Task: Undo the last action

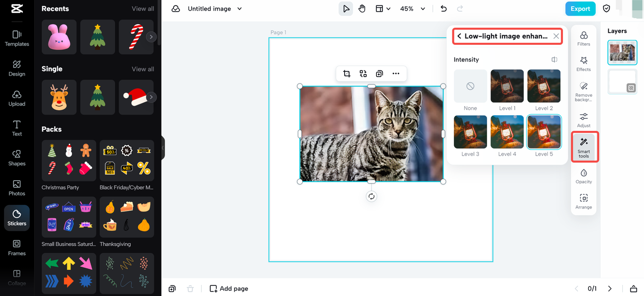Action: [x=443, y=9]
